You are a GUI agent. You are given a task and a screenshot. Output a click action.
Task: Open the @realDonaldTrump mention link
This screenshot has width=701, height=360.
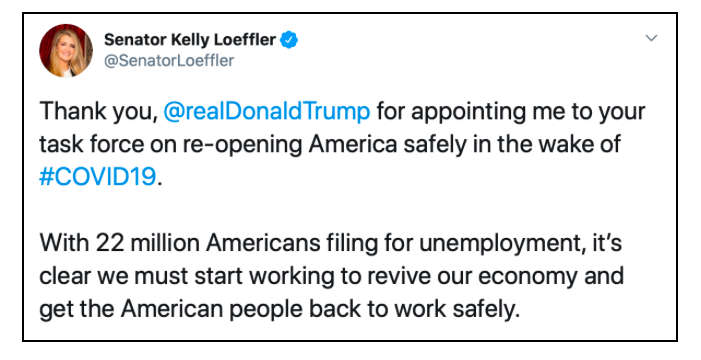pos(267,111)
